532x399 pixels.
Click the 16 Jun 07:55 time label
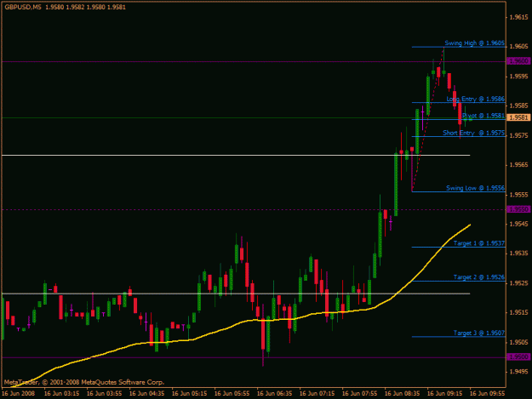point(360,394)
